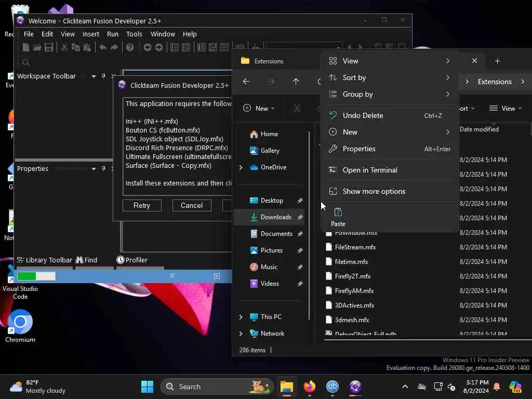
Task: Choose Open in Terminal
Action: 390,170
